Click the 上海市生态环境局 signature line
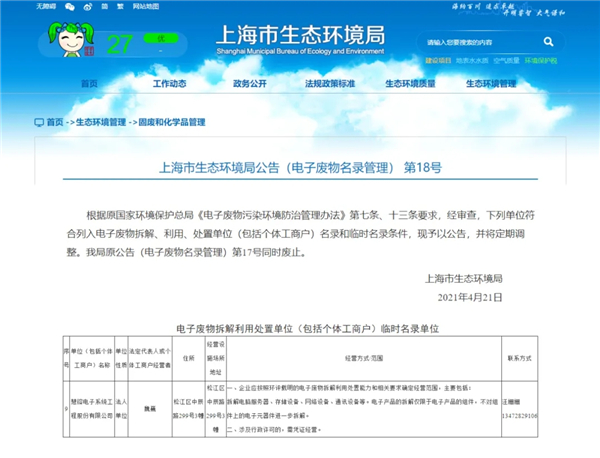This screenshot has width=600, height=458. pos(464,279)
